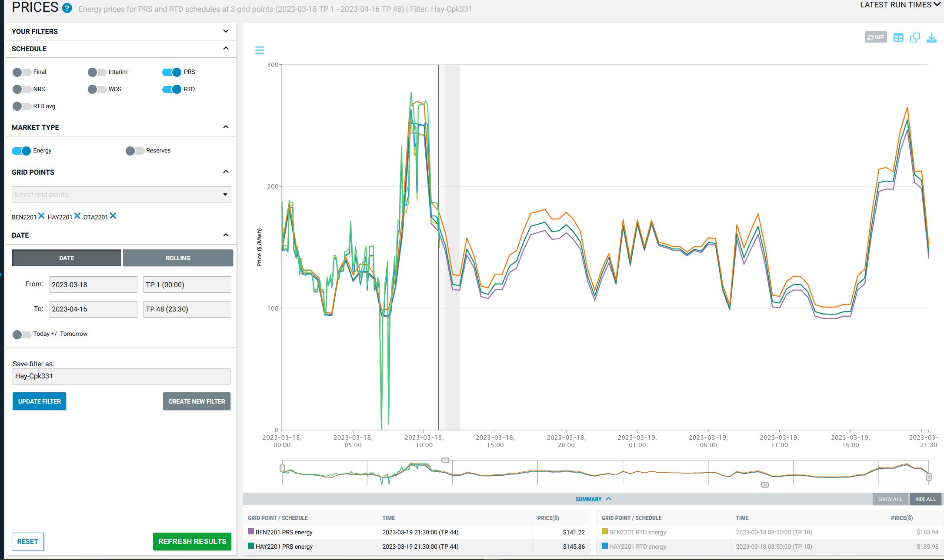Click the download data icon
The image size is (944, 560).
pyautogui.click(x=931, y=38)
